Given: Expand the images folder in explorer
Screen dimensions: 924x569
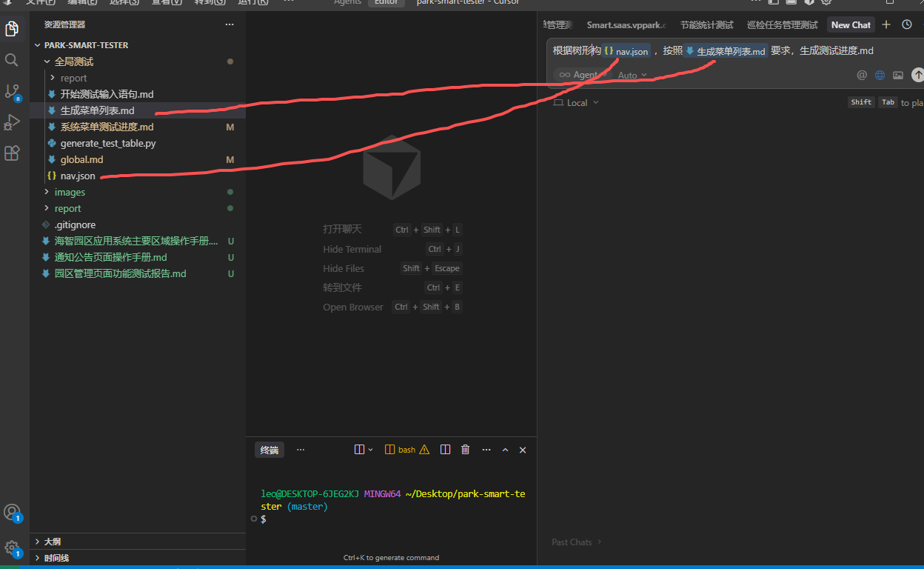Looking at the screenshot, I should tap(70, 192).
